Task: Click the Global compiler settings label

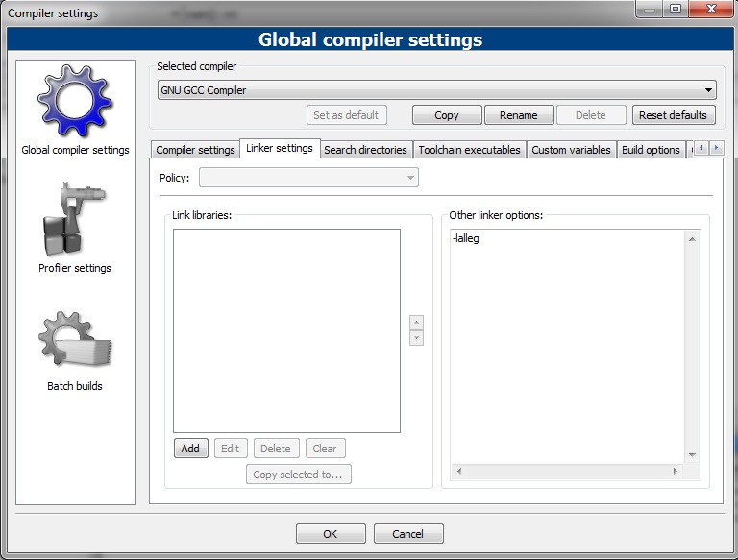Action: coord(75,150)
